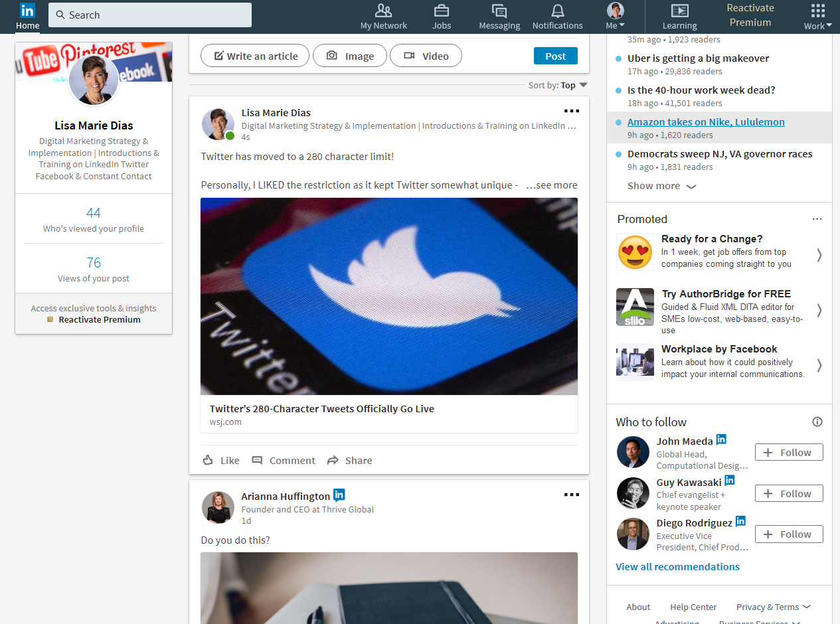Click inside the Search field
The image size is (840, 624).
point(150,15)
